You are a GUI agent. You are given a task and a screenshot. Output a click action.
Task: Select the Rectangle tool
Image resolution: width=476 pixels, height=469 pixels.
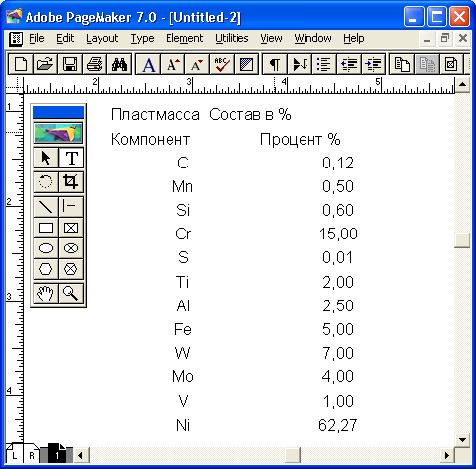tap(46, 228)
